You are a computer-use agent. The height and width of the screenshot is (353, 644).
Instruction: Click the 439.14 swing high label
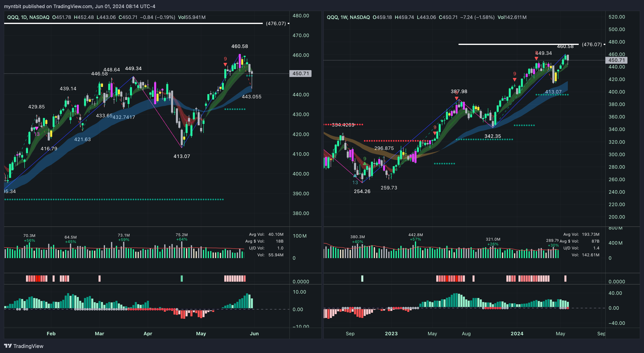(68, 88)
